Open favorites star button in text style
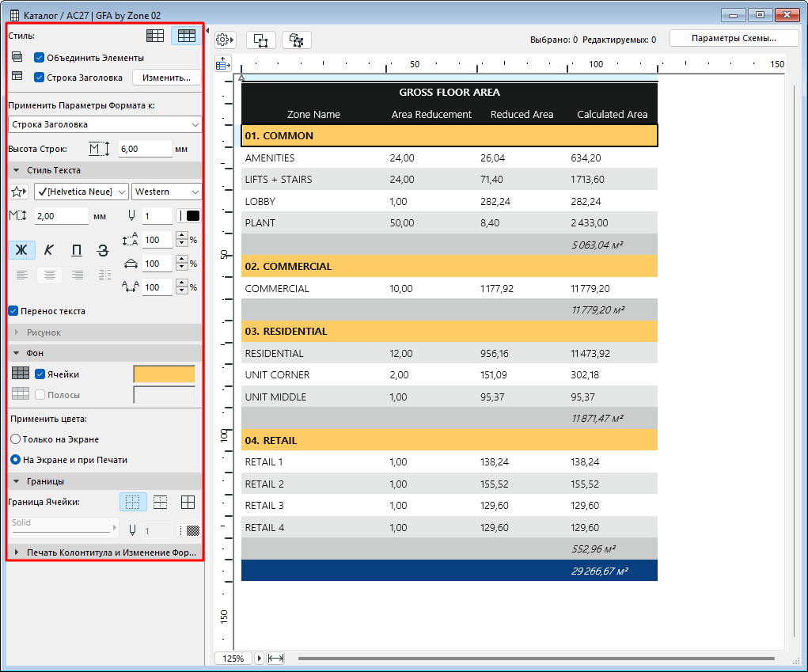Screen dimensions: 808x672 pyautogui.click(x=18, y=192)
